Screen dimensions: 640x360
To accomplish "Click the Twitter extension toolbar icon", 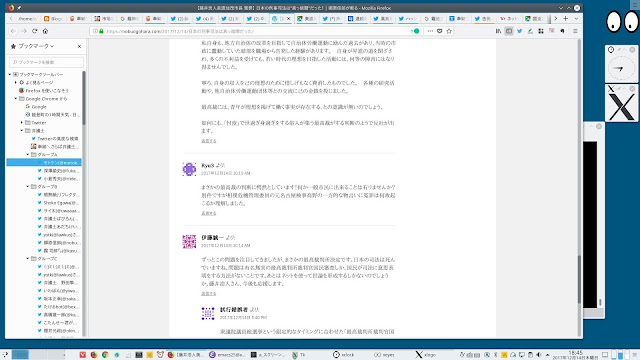I will pos(520,31).
